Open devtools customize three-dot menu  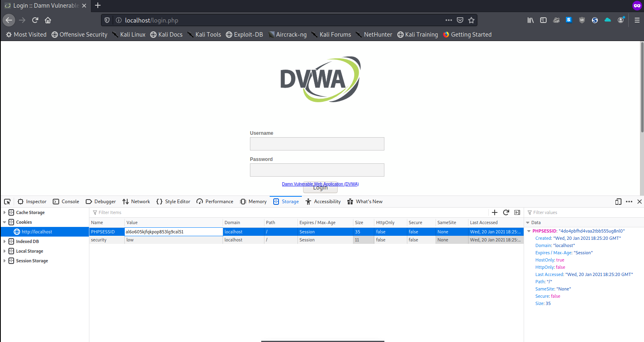tap(629, 202)
